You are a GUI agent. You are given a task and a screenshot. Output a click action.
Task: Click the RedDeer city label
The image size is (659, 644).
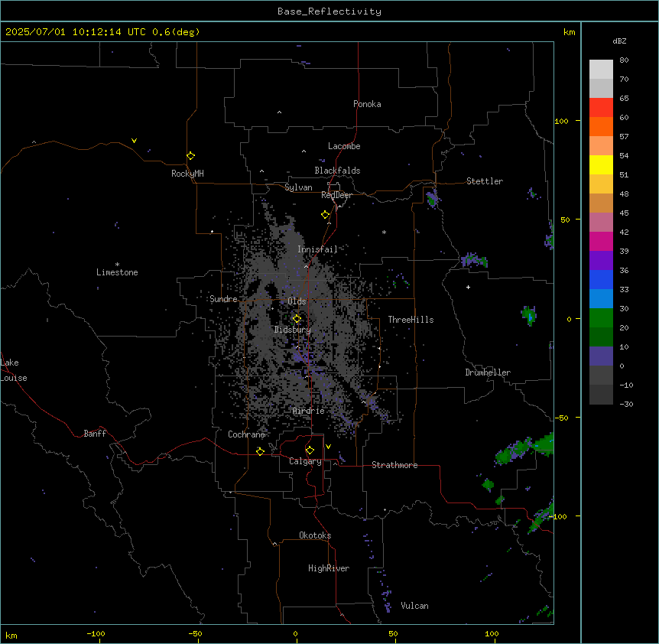(x=336, y=195)
